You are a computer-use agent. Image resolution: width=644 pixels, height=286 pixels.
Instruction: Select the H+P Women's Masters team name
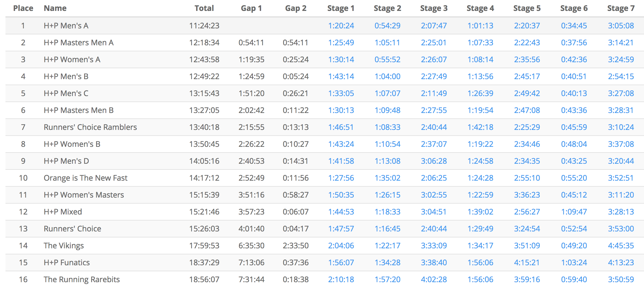coord(84,195)
